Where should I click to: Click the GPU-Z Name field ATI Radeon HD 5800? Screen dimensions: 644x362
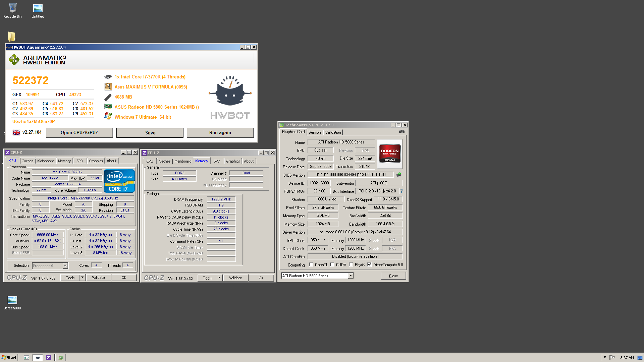pos(341,142)
